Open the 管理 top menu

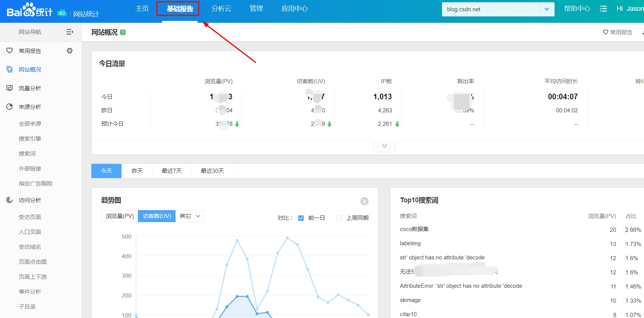[256, 9]
